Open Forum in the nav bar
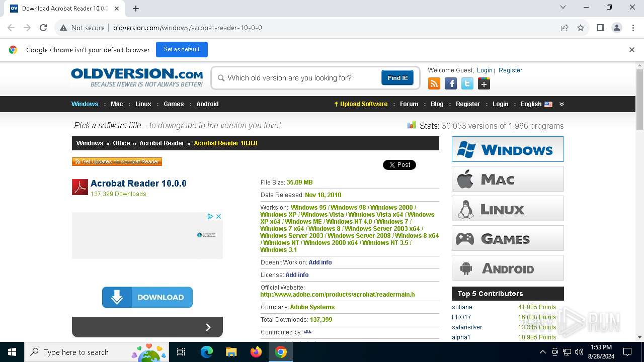The height and width of the screenshot is (362, 644). [x=409, y=104]
